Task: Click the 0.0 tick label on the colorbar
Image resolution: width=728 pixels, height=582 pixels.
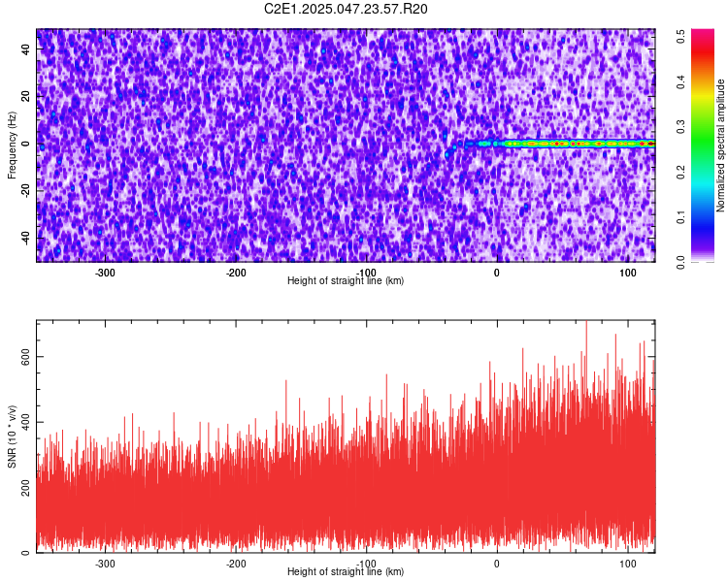Action: tap(680, 262)
